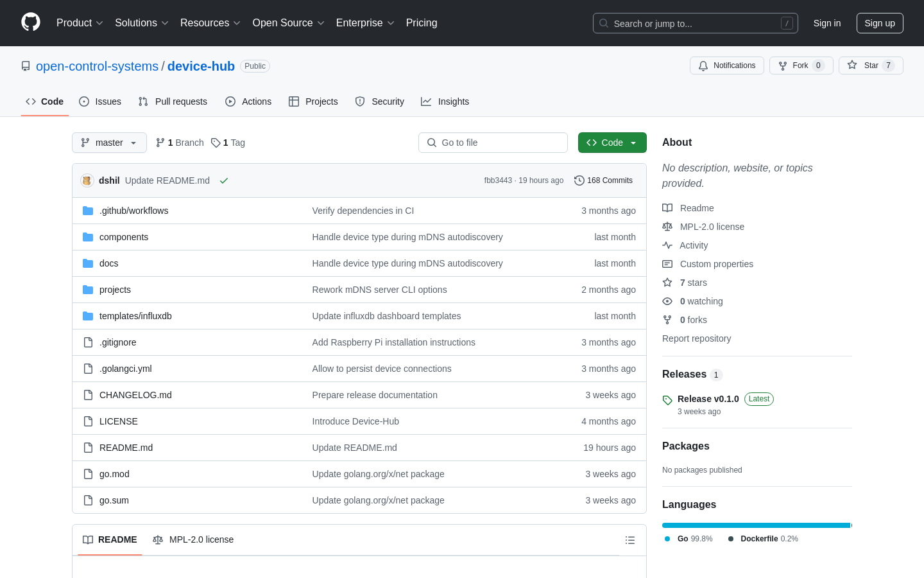The image size is (924, 578).
Task: Click file icon next to README.md
Action: (88, 448)
